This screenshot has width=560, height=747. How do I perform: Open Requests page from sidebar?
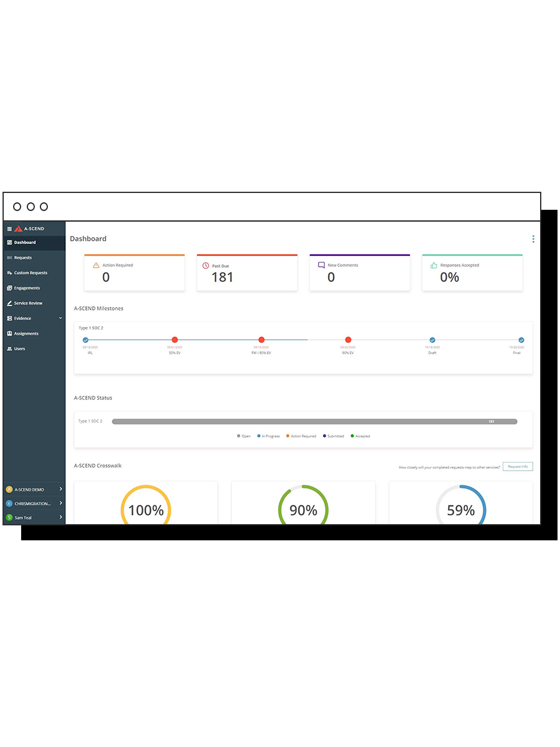pos(34,258)
